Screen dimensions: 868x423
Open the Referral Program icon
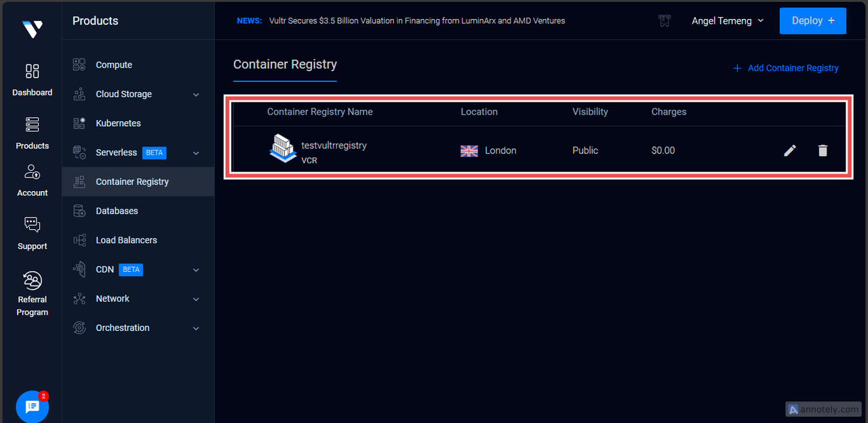(32, 280)
